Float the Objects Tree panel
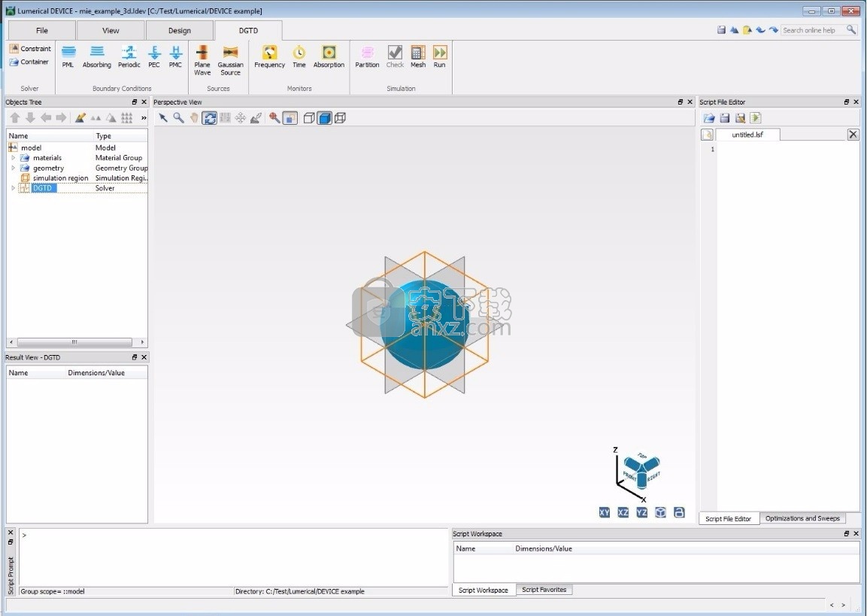 (x=135, y=102)
